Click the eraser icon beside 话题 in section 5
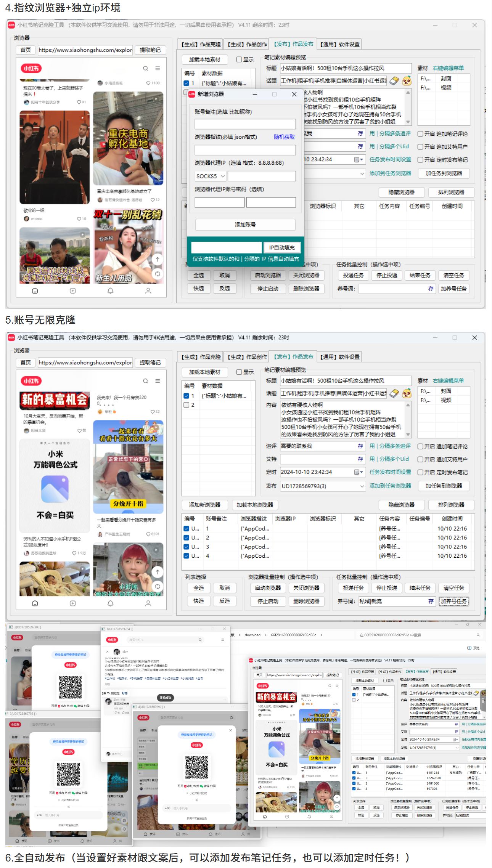Image resolution: width=492 pixels, height=868 pixels. tap(394, 393)
